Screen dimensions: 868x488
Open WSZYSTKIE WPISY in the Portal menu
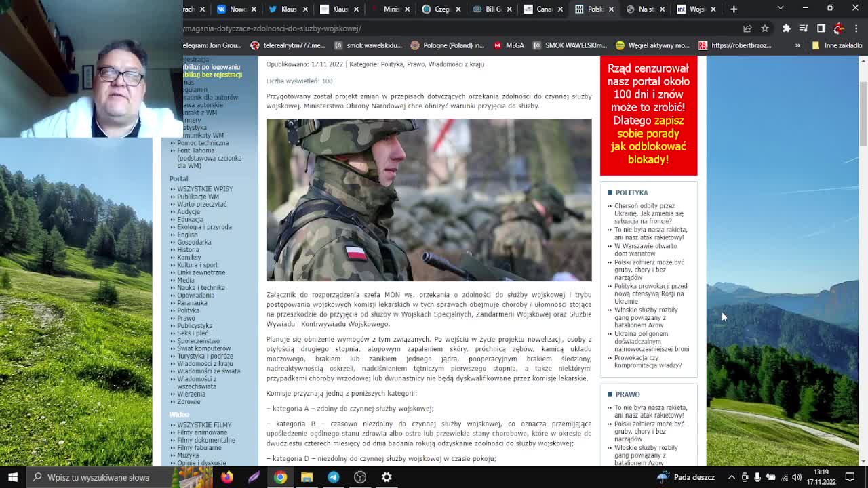[205, 189]
